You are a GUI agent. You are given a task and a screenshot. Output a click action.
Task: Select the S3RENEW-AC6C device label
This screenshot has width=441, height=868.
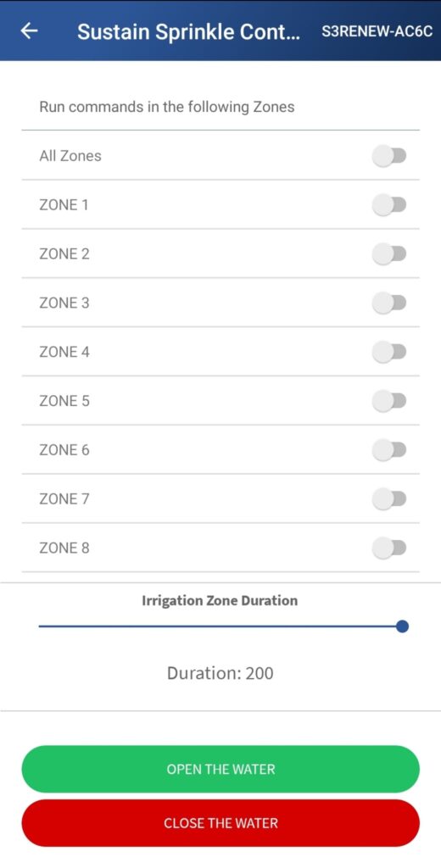pos(377,31)
